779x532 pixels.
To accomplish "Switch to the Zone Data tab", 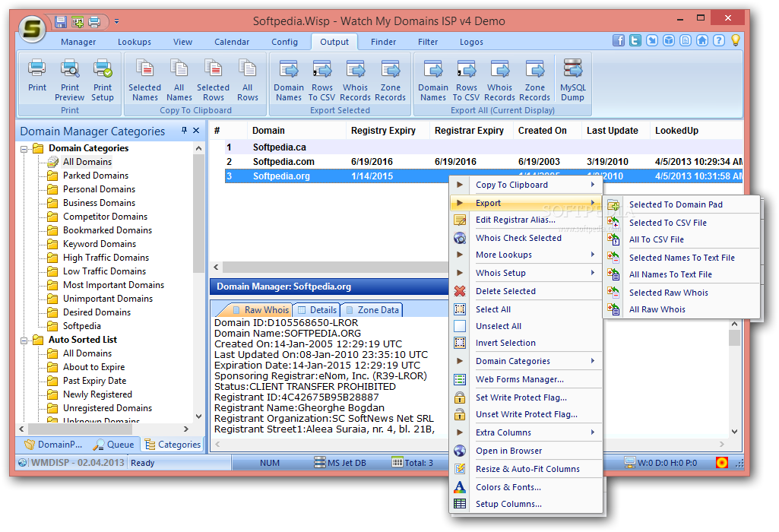I will pyautogui.click(x=372, y=310).
